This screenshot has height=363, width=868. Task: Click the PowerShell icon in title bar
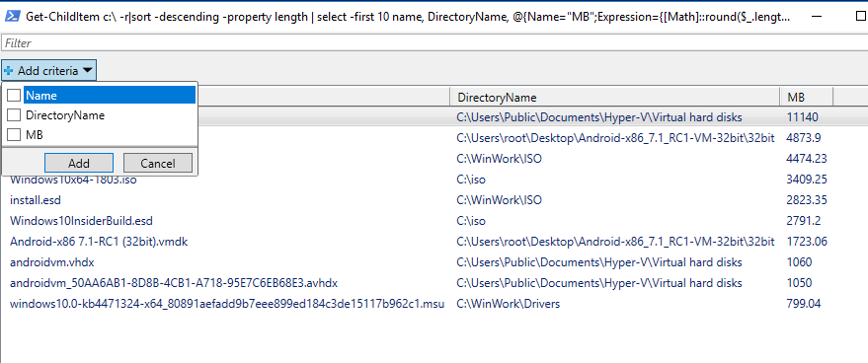12,16
